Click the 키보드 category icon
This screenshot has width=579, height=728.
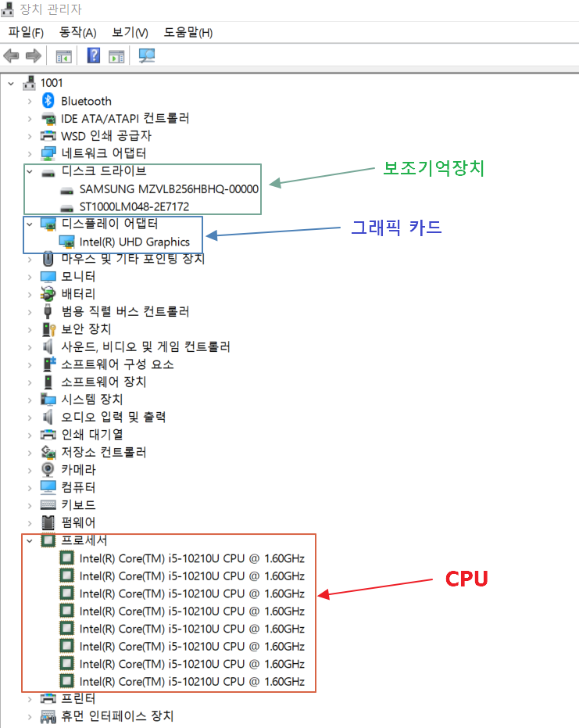point(48,504)
